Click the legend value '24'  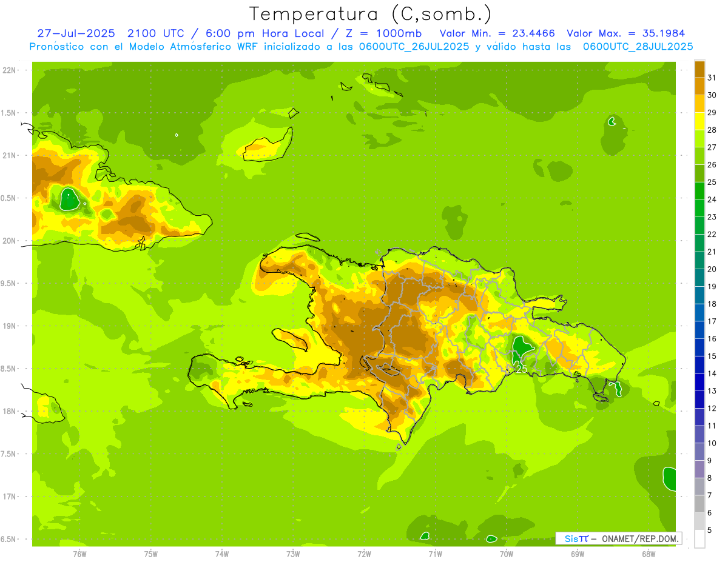pos(712,199)
